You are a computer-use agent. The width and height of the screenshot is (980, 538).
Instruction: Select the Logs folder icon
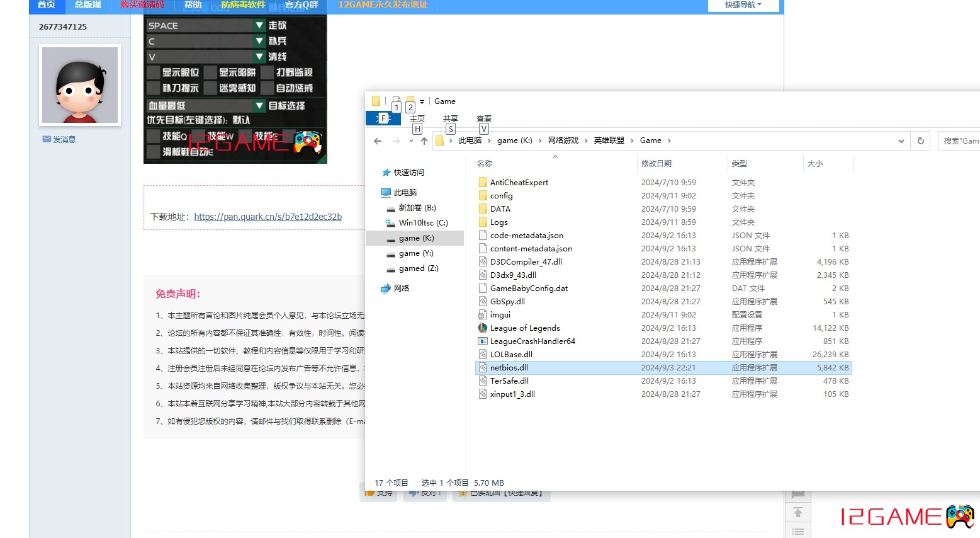point(483,222)
